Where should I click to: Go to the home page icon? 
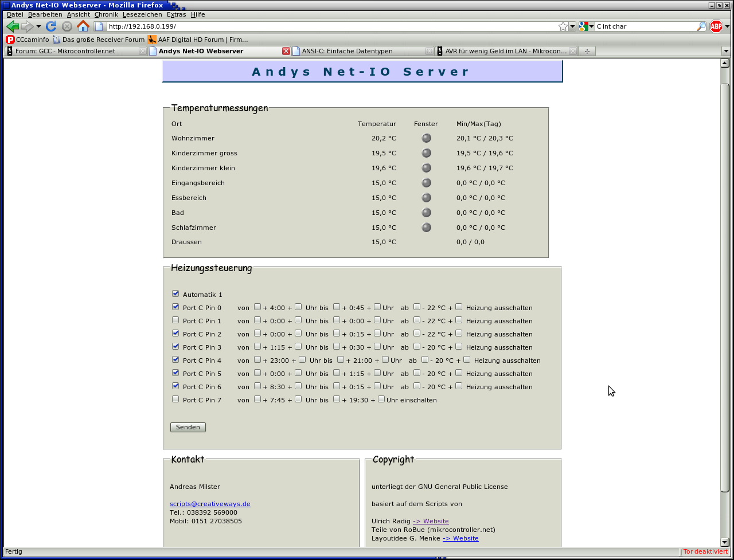83,26
